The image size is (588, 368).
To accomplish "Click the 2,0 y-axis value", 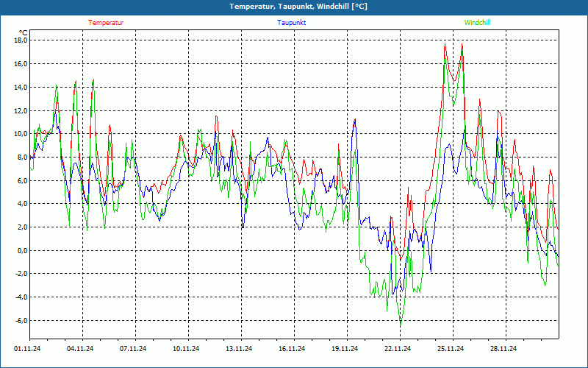I will pyautogui.click(x=22, y=227).
